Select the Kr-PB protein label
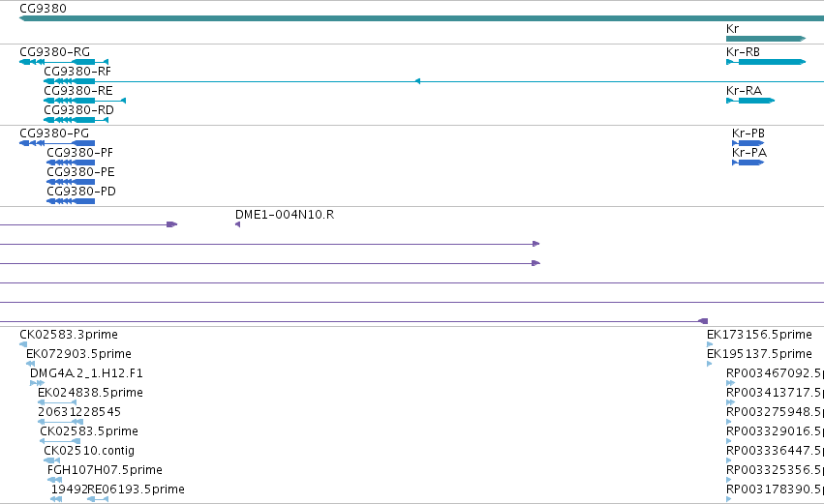This screenshot has width=824, height=504. pos(748,133)
